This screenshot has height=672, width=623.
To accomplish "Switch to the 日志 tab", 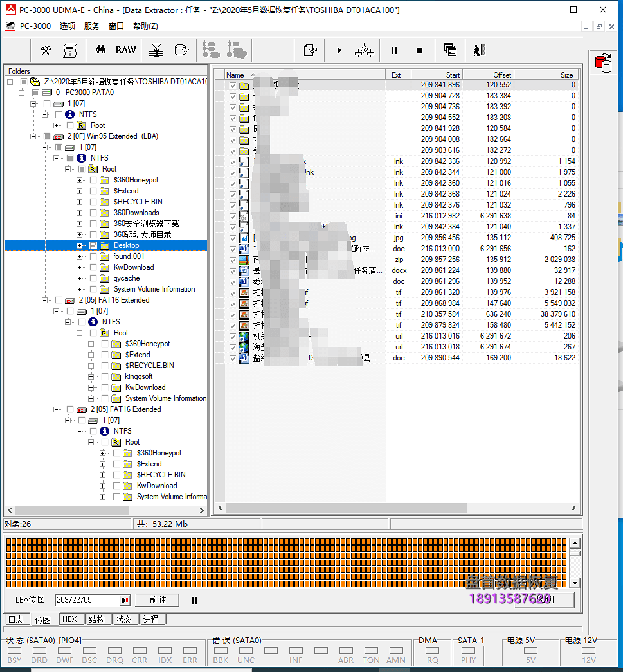I will (x=16, y=619).
